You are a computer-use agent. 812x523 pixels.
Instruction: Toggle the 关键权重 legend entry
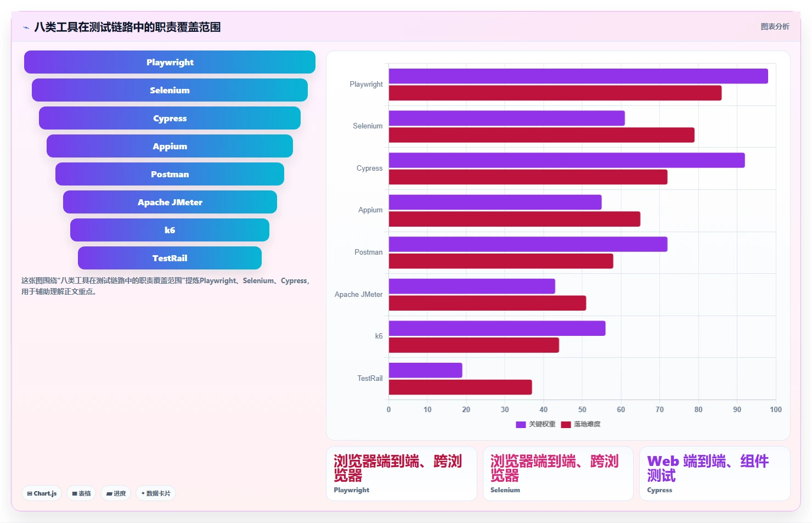pyautogui.click(x=535, y=424)
